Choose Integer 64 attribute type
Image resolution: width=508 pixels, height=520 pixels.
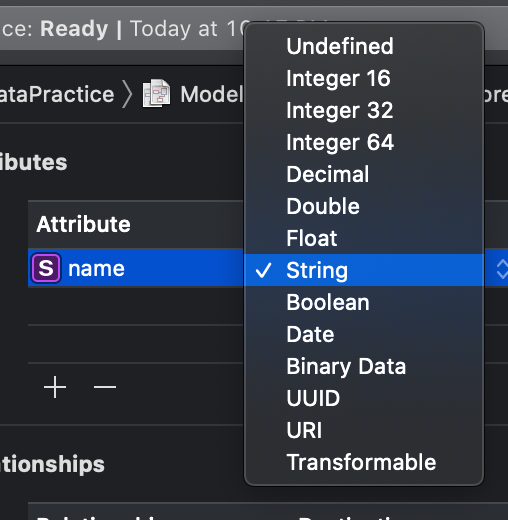[x=364, y=142]
